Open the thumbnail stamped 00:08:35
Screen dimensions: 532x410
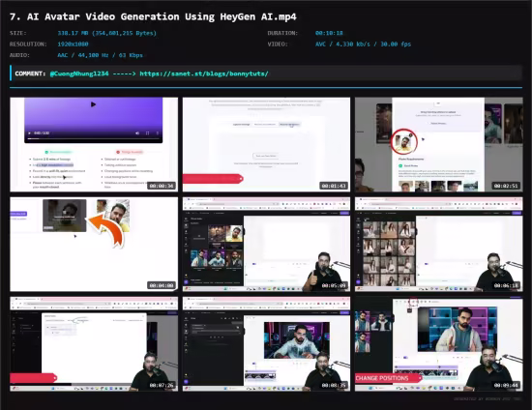266,344
